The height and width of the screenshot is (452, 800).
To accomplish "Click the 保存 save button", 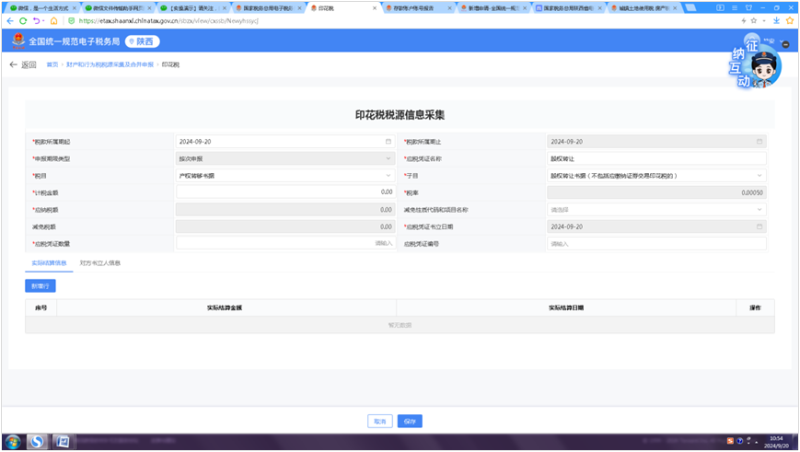I will coord(410,420).
